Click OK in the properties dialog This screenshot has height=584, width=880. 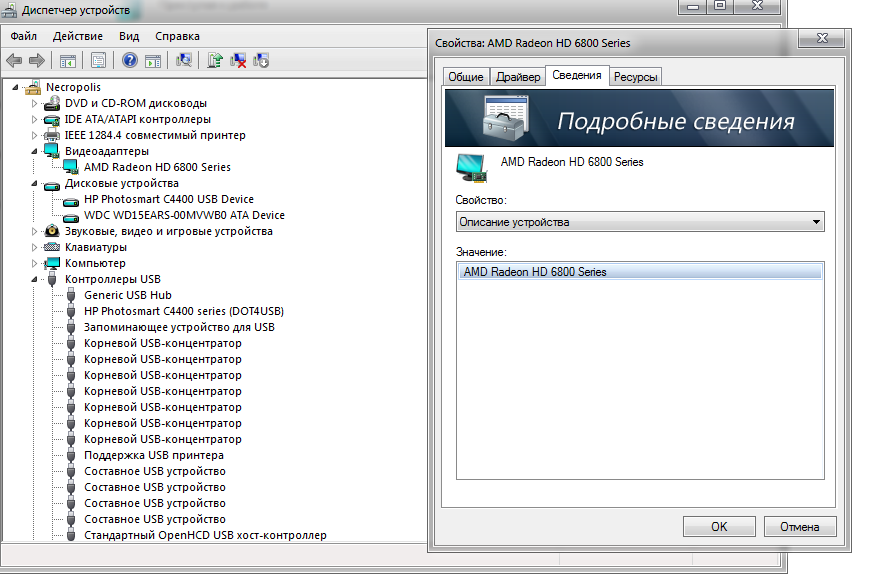coord(719,527)
